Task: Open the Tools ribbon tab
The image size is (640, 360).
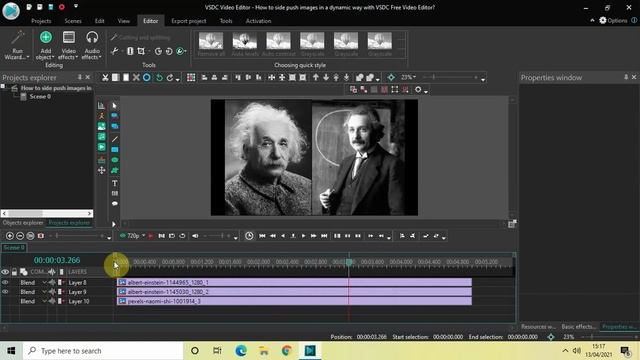Action: tap(226, 21)
